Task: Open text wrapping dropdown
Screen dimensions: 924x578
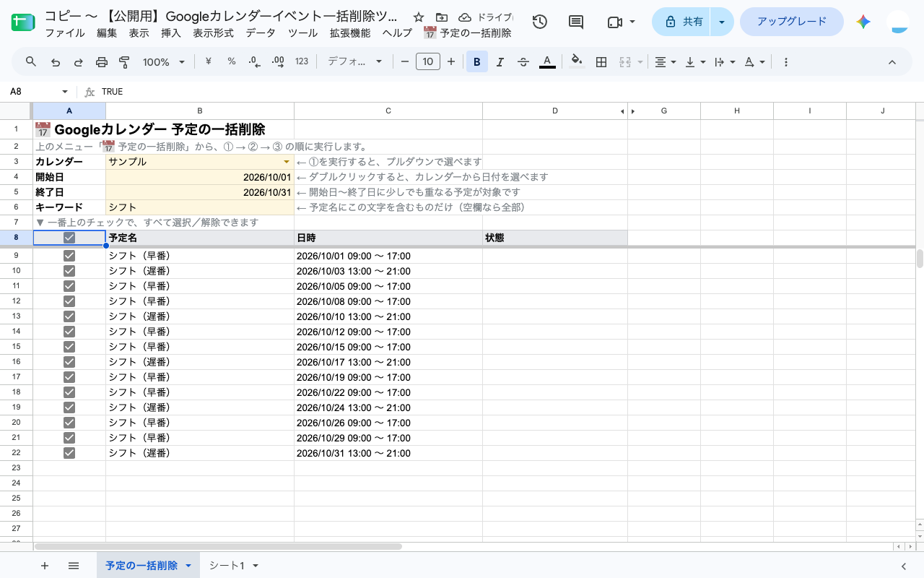Action: [723, 62]
